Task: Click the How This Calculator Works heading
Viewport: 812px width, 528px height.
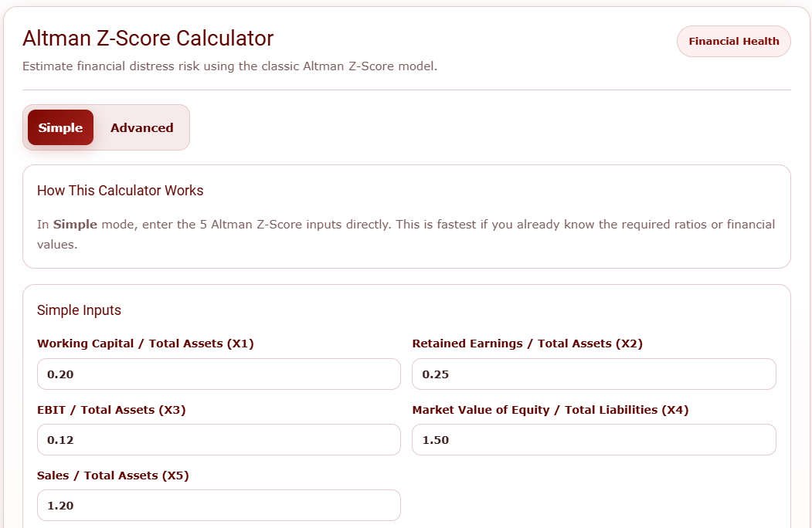Action: [120, 191]
